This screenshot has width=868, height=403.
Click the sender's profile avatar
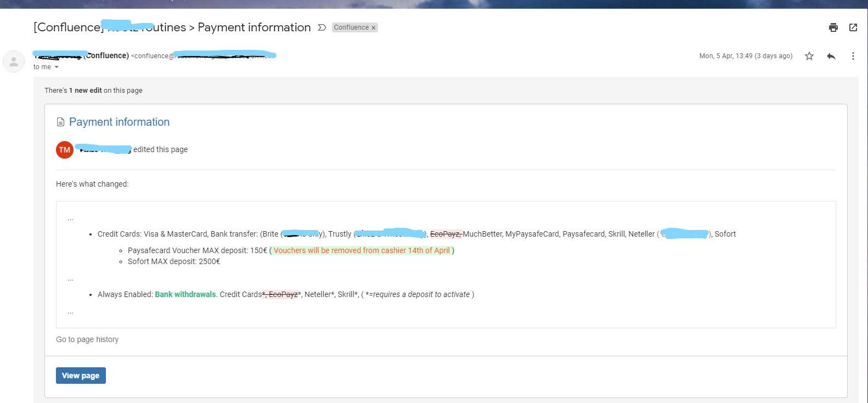pos(14,61)
